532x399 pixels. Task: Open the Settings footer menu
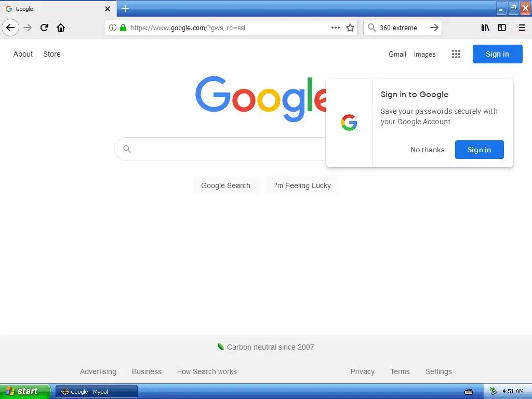(x=438, y=371)
